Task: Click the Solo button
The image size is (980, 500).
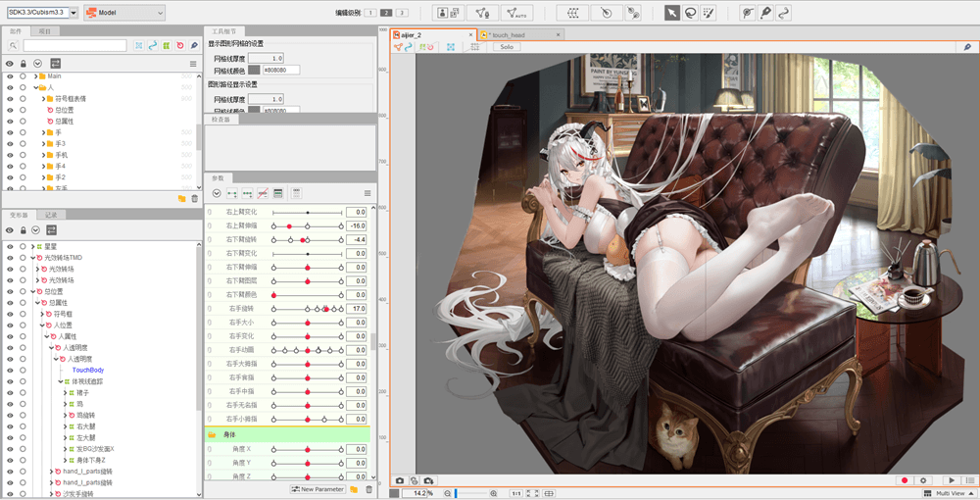Action: [507, 47]
